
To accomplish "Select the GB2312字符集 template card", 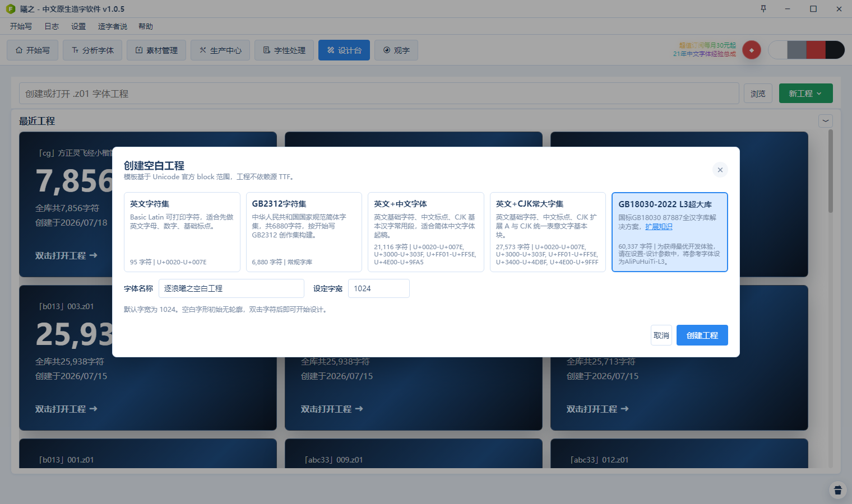I will point(304,232).
